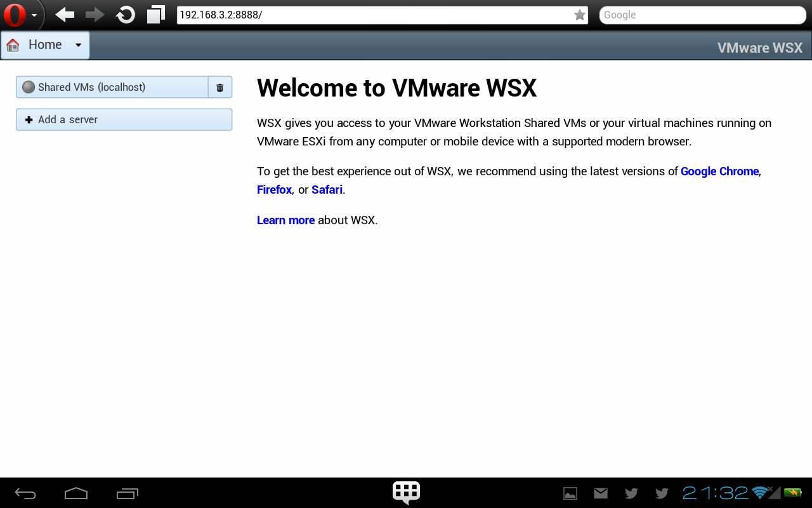
Task: Delete Shared VMs server with trash icon
Action: pos(220,88)
